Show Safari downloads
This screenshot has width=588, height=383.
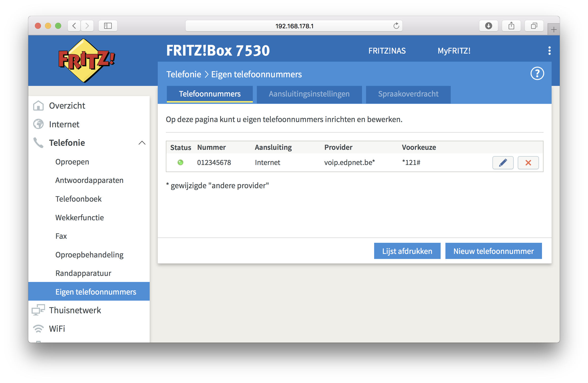point(488,26)
